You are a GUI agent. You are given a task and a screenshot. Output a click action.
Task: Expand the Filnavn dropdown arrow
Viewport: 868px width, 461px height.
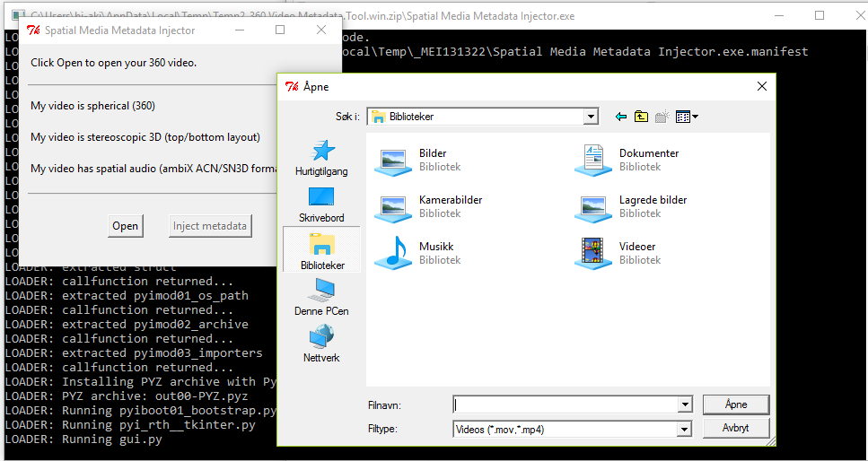(685, 405)
